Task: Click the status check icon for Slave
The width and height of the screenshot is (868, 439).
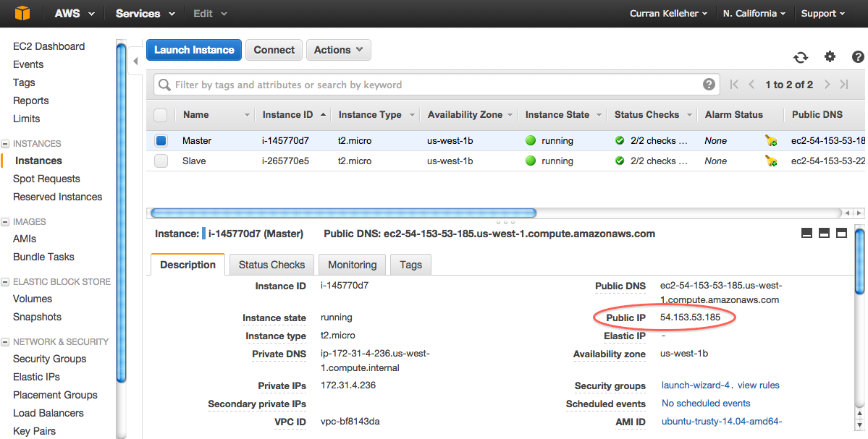Action: (x=620, y=161)
